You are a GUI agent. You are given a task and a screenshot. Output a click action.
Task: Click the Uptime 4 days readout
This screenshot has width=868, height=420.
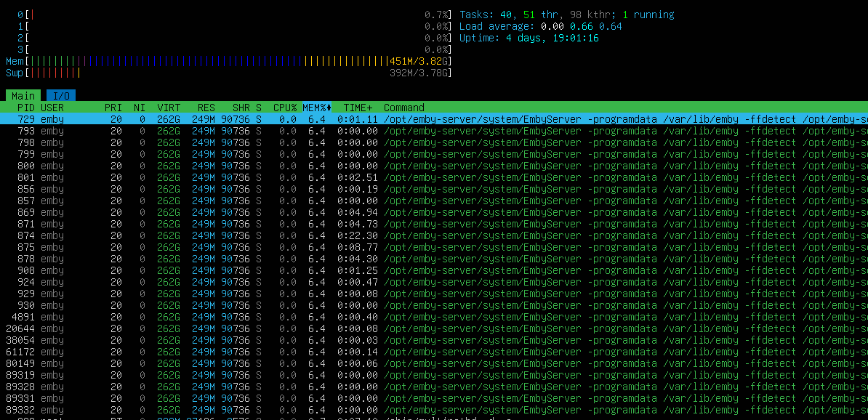point(529,38)
